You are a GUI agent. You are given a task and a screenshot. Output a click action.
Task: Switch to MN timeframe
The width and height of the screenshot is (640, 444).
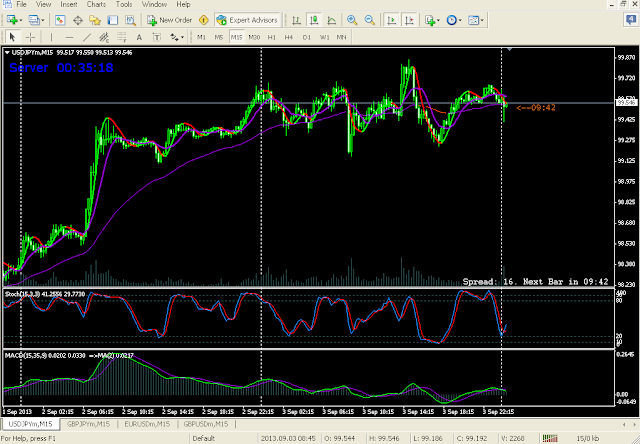point(342,37)
